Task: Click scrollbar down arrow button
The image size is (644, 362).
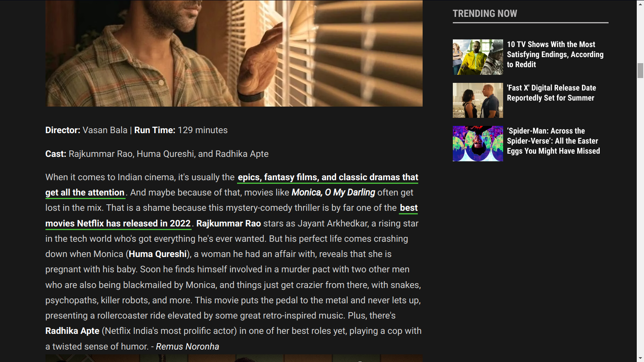Action: (x=640, y=358)
